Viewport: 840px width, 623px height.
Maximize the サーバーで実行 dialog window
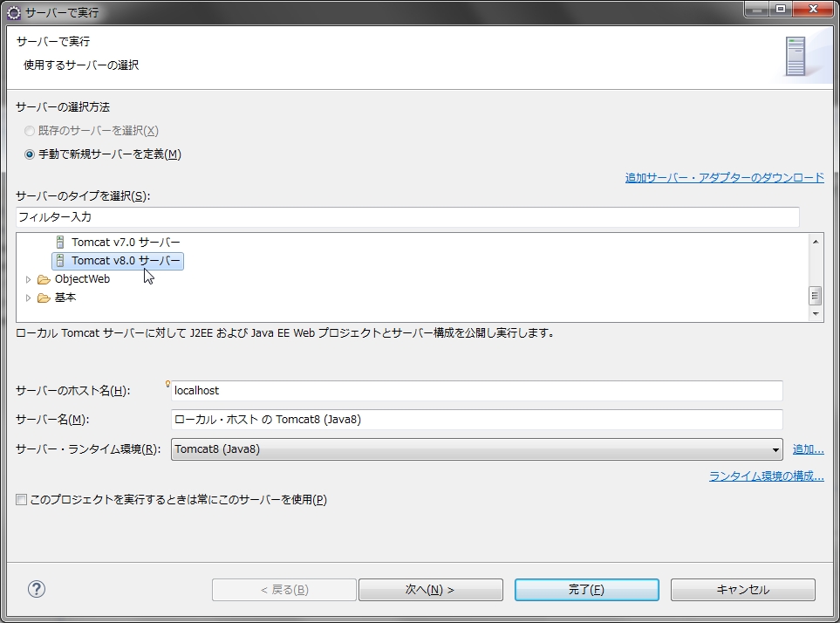tap(781, 9)
